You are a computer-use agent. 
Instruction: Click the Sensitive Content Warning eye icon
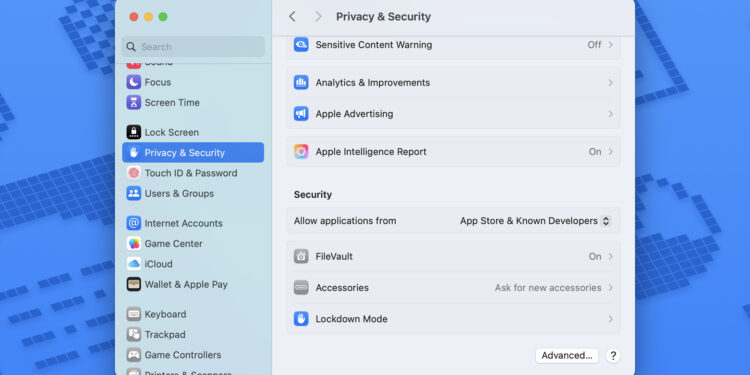301,44
